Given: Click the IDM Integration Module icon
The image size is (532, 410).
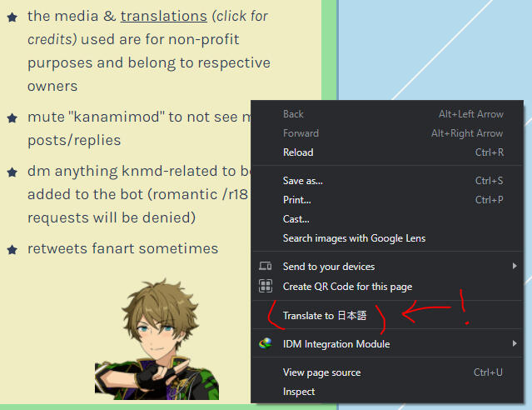Looking at the screenshot, I should [266, 344].
